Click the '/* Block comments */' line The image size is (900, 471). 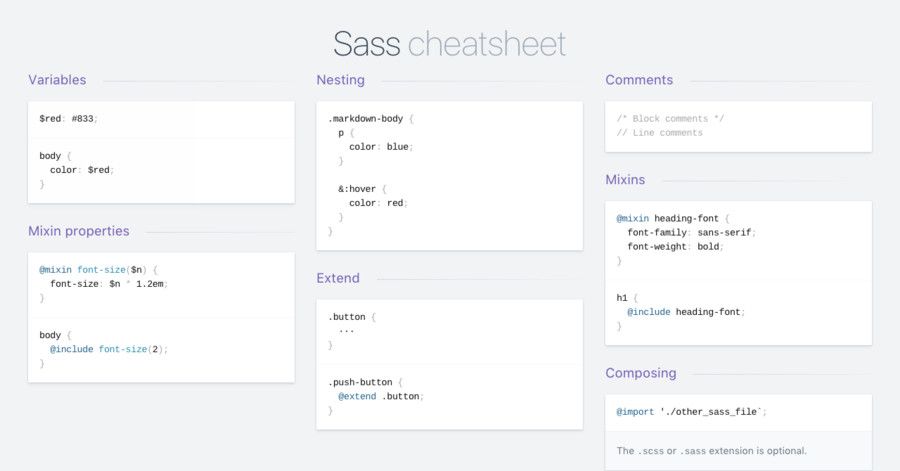coord(670,119)
